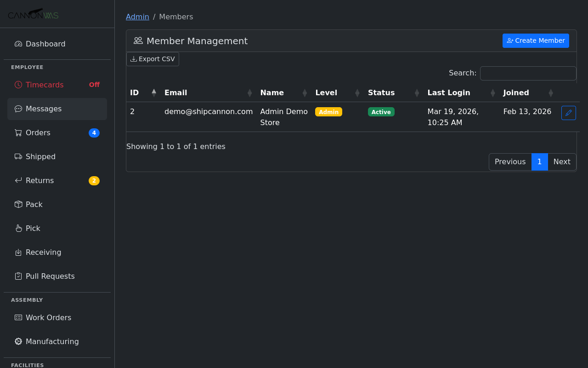Click the member Search input field
Screen dimensions: 588x368
click(x=528, y=73)
